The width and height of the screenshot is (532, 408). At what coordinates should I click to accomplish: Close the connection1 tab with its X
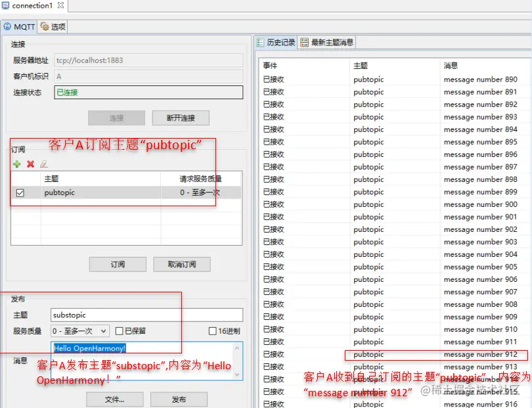pos(60,5)
